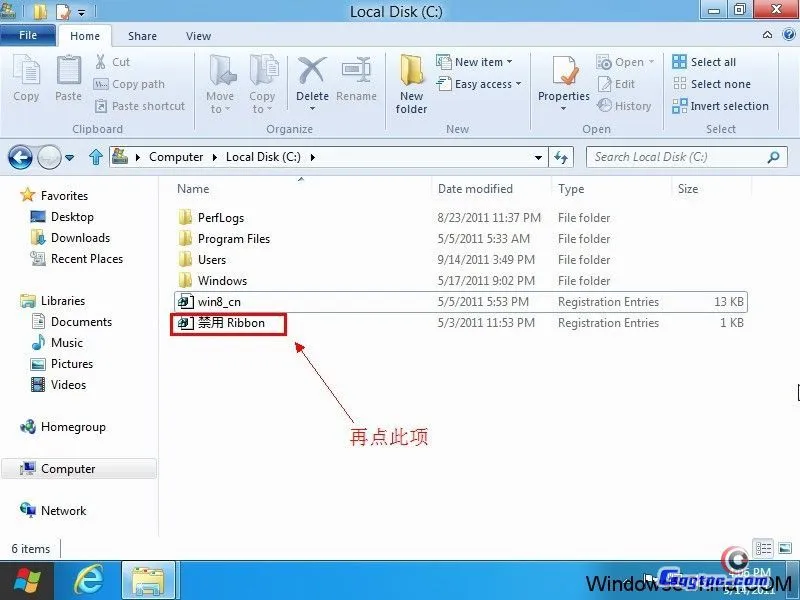Screen dimensions: 800x600
Task: Open the File menu
Action: (28, 35)
